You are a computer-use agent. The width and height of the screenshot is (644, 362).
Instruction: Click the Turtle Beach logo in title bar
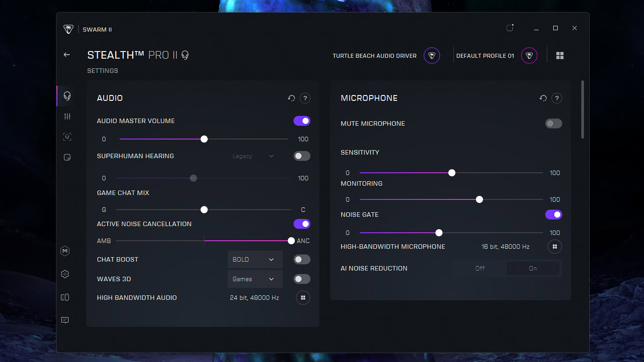[68, 29]
